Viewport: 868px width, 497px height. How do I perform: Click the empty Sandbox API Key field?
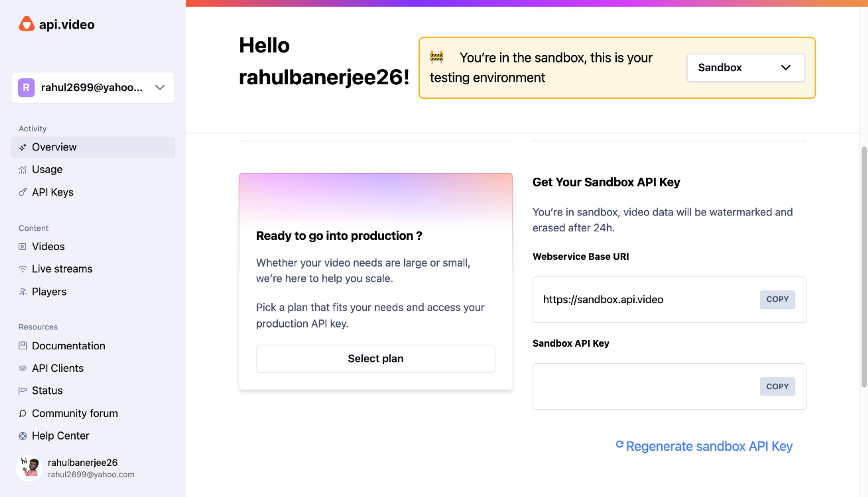tap(669, 386)
